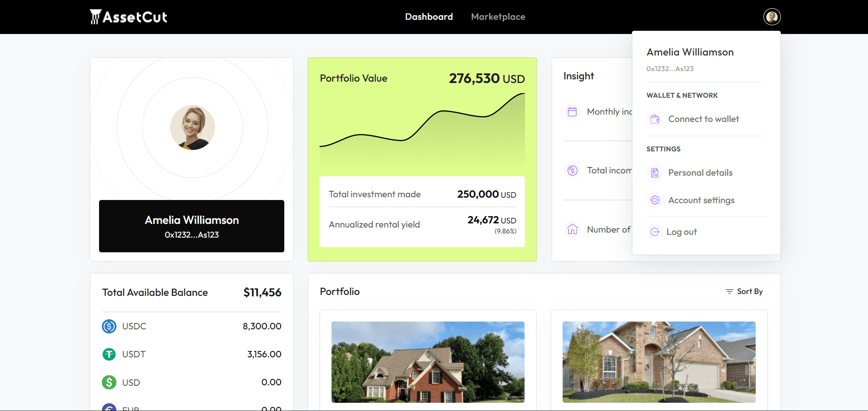Go to the Dashboard tab
Screen dimensions: 868x411
click(x=429, y=17)
